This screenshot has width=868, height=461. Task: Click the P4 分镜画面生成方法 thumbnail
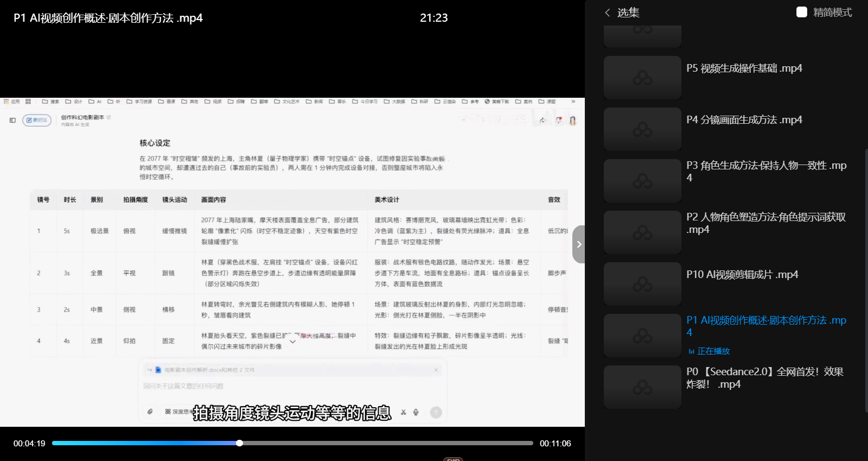(642, 129)
